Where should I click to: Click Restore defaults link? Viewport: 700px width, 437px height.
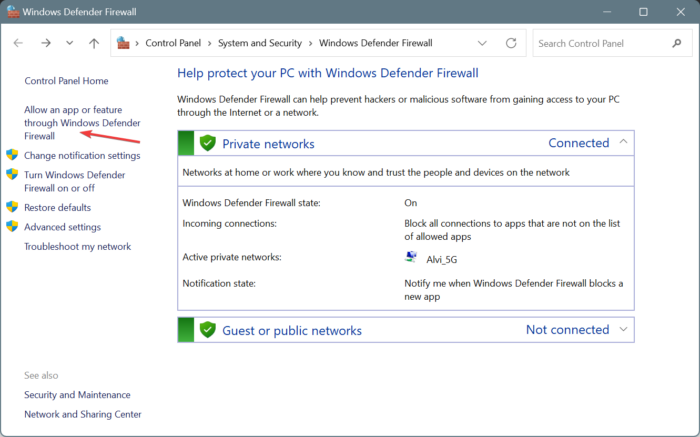pyautogui.click(x=57, y=208)
